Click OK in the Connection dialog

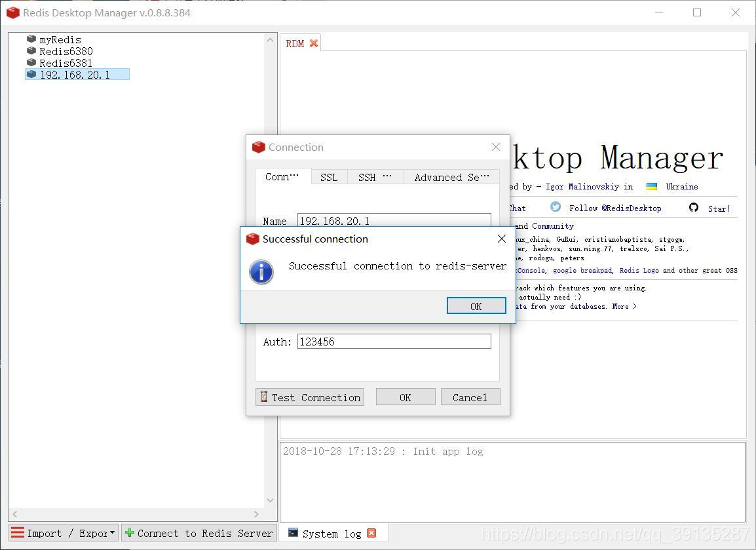pyautogui.click(x=406, y=397)
